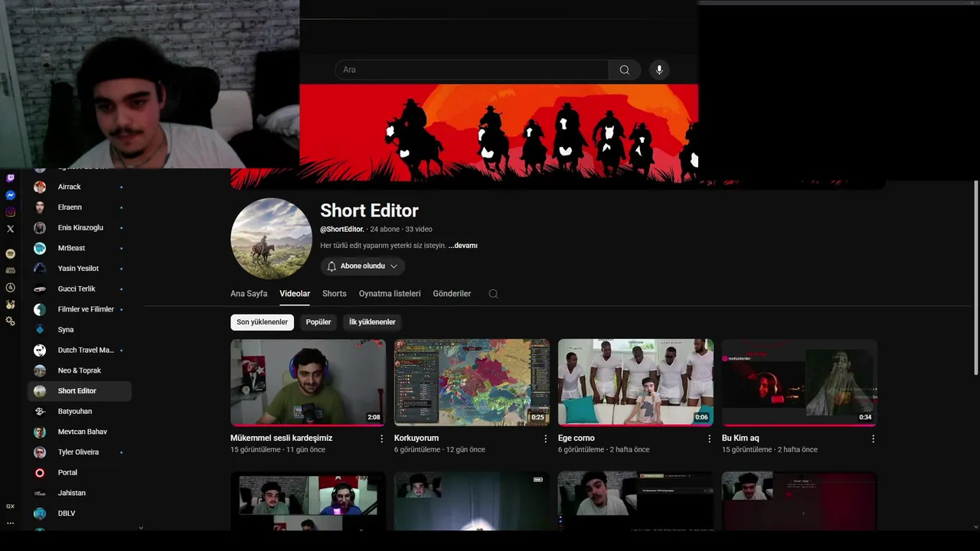
Task: Expand channel description via ...devamı
Action: coord(462,246)
